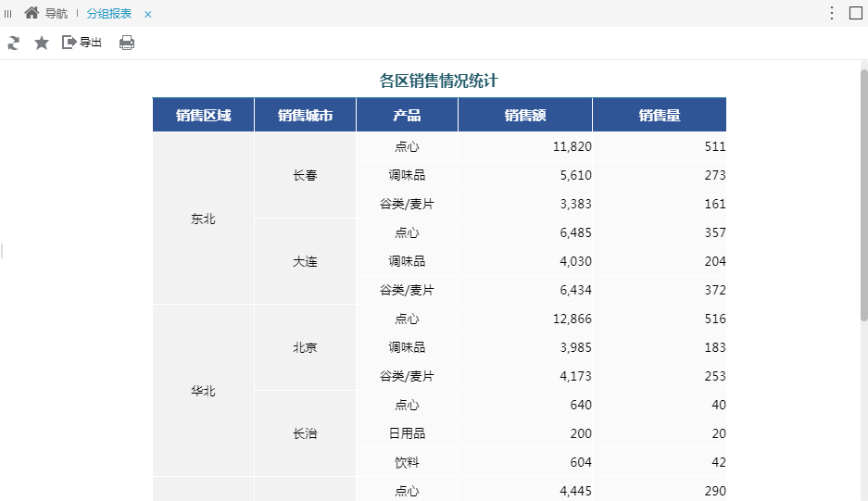This screenshot has width=868, height=501.
Task: Select 调味品 in the 3,985 row
Action: [407, 347]
